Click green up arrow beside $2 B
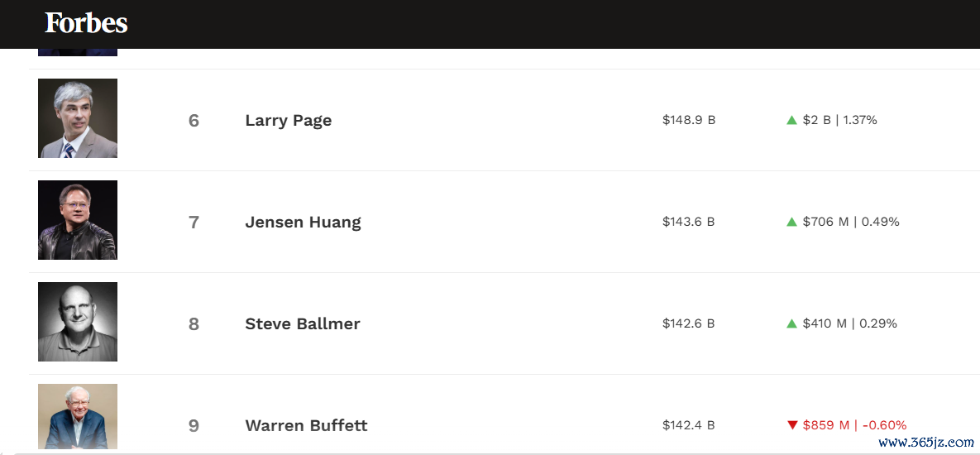Viewport: 980px width, 455px height. point(792,120)
